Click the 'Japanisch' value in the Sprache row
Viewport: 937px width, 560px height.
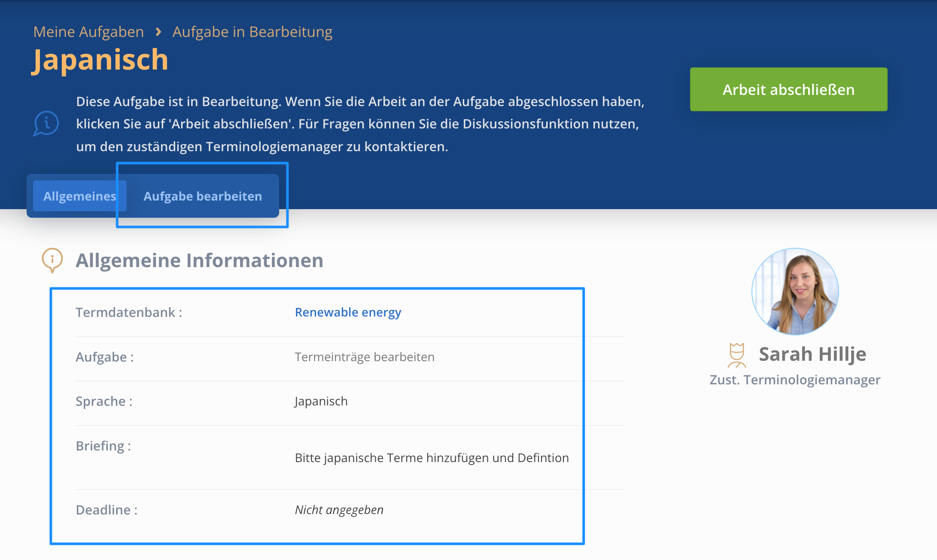(x=321, y=401)
